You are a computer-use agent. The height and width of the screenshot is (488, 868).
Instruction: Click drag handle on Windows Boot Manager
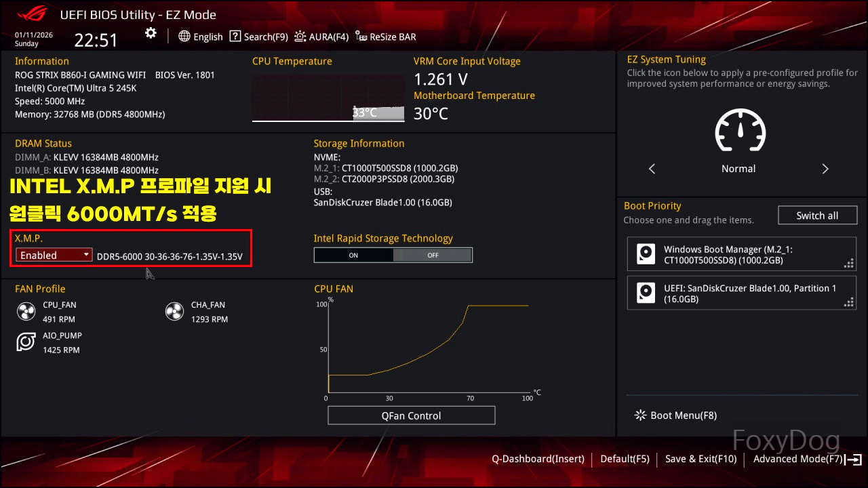pos(848,264)
